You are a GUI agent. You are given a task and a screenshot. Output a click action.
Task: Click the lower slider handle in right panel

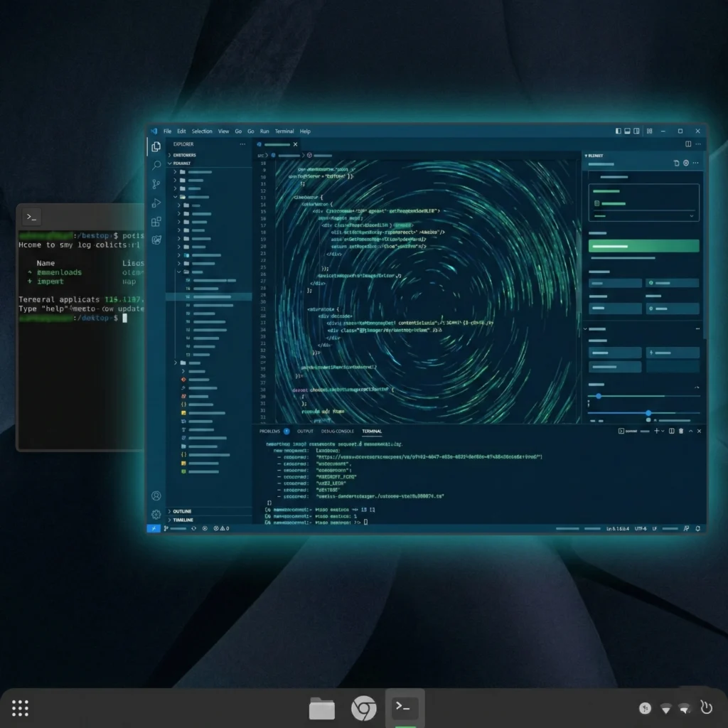point(648,413)
